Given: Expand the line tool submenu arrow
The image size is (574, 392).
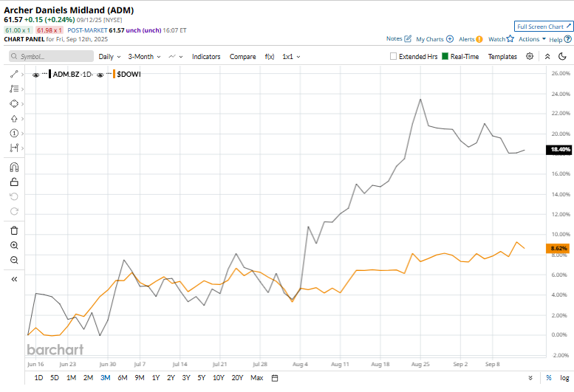Looking at the screenshot, I should [x=22, y=75].
